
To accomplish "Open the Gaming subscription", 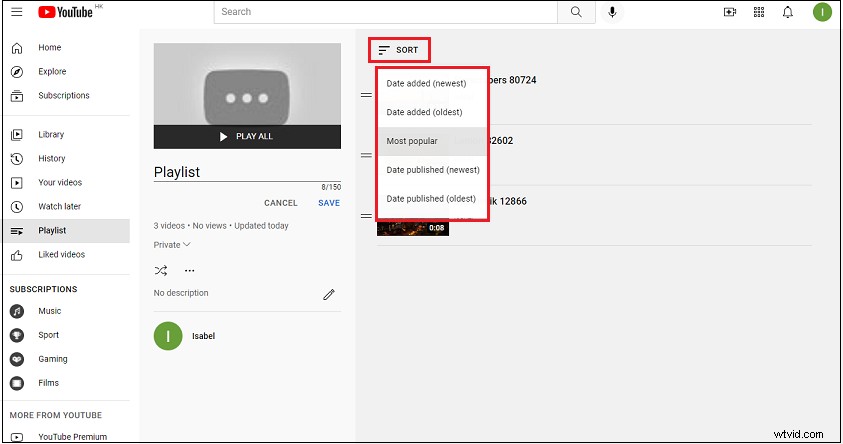I will click(53, 359).
